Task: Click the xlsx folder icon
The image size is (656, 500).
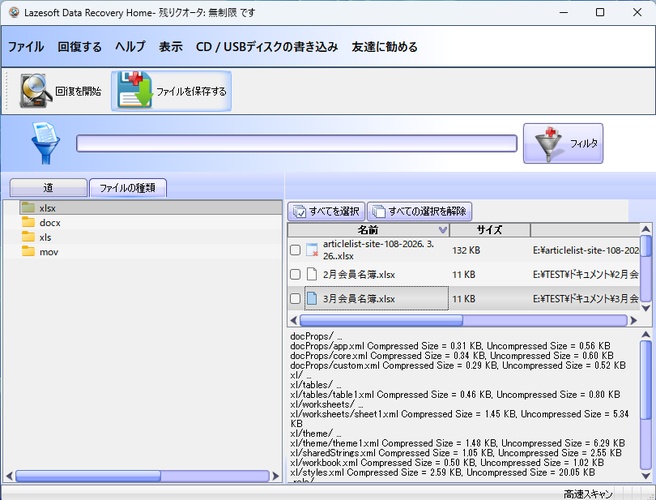Action: pyautogui.click(x=28, y=208)
